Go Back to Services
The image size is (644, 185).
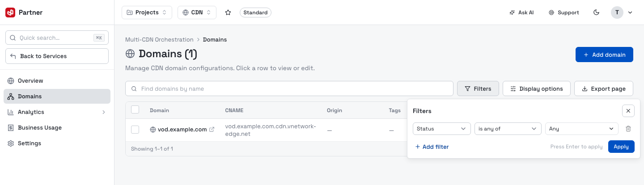point(57,56)
